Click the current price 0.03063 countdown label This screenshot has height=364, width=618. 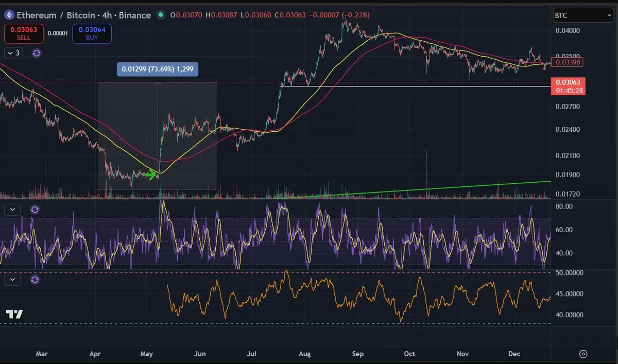(567, 86)
